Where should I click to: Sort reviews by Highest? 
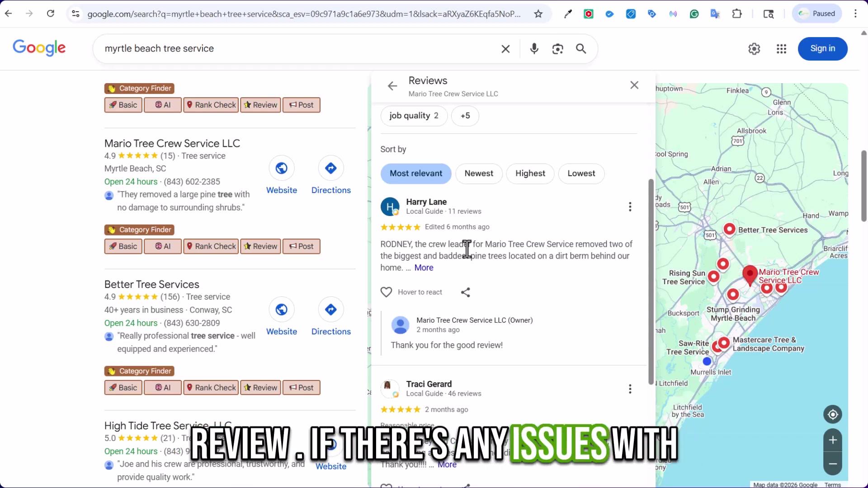[x=530, y=174]
